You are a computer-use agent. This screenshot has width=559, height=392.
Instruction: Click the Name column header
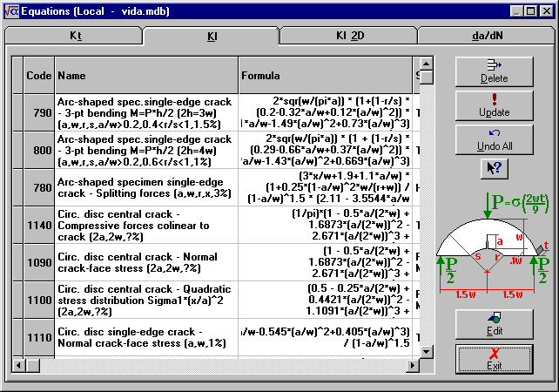pos(146,76)
